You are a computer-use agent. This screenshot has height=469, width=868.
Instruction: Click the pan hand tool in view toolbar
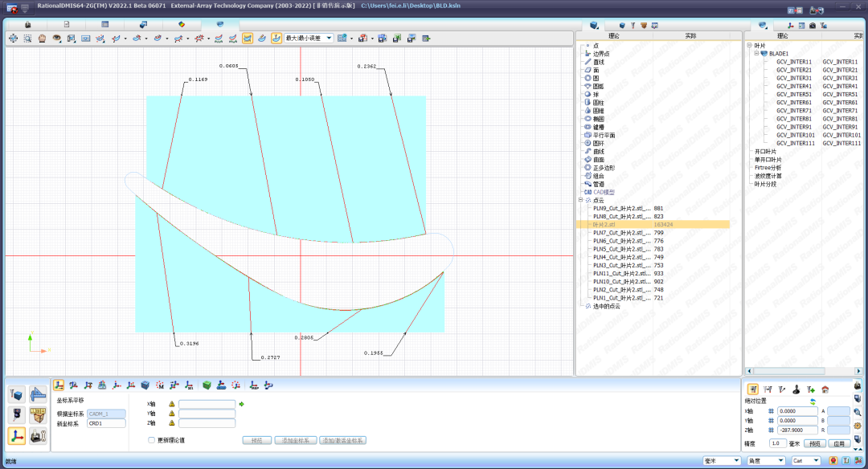pos(42,38)
